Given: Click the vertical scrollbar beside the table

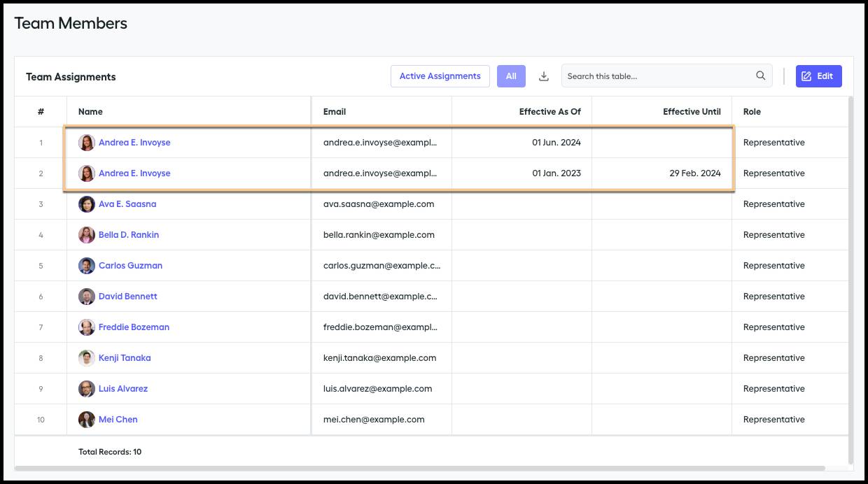Looking at the screenshot, I should [x=850, y=280].
